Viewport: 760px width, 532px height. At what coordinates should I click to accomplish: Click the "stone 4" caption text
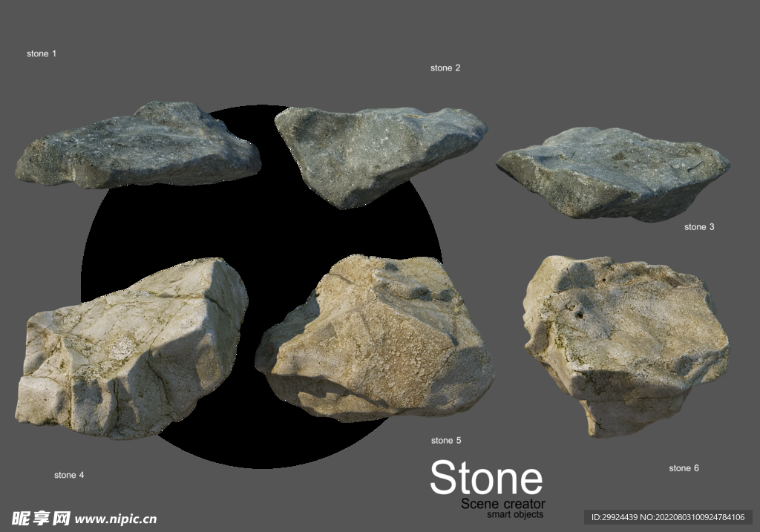pyautogui.click(x=69, y=475)
